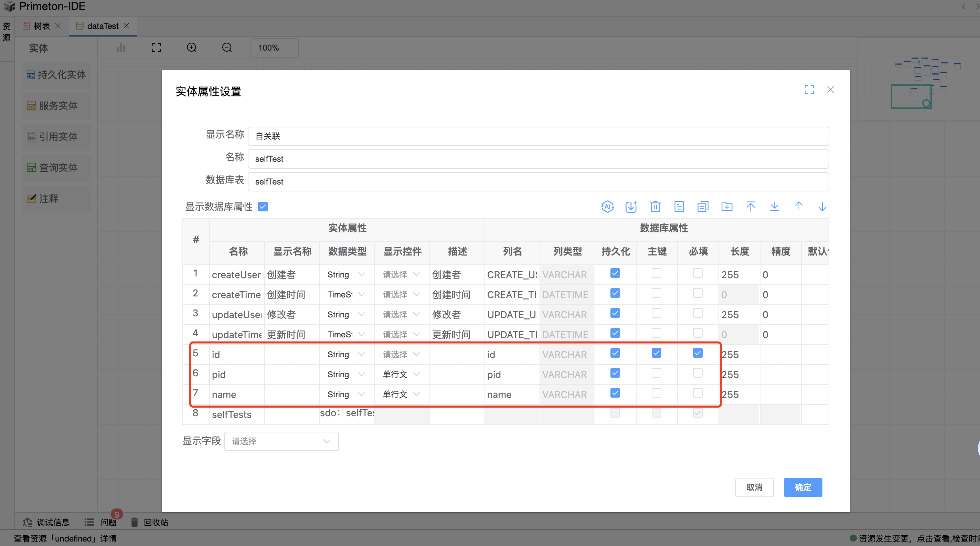980x546 pixels.
Task: Toggle 显示数据库属性 checkbox
Action: 263,207
